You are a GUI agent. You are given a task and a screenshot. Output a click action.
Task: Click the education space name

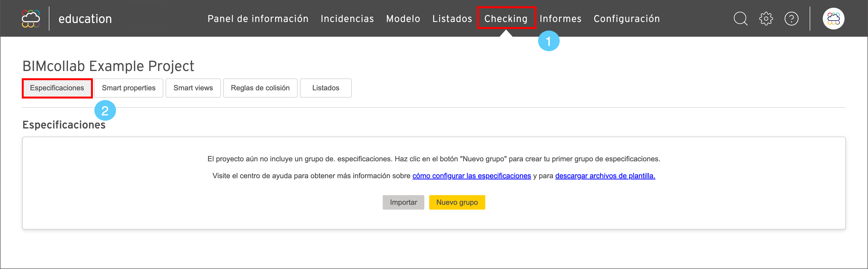point(85,19)
